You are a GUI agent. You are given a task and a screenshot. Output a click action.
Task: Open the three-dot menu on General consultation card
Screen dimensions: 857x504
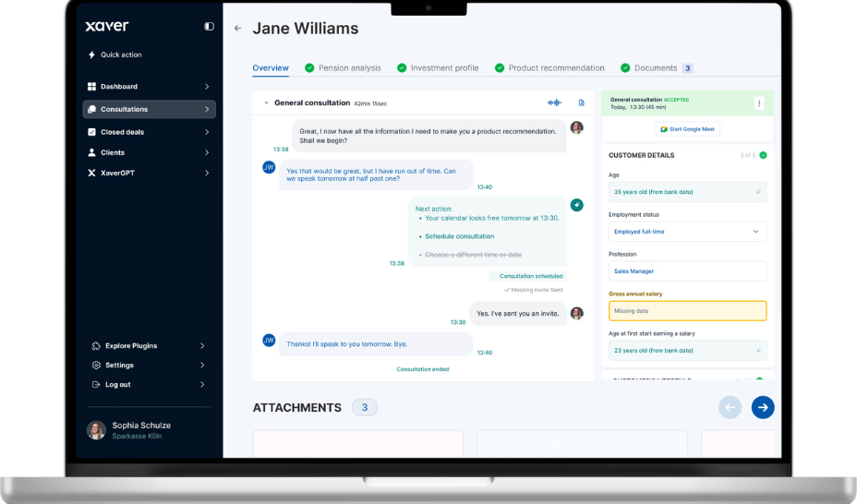(x=758, y=103)
